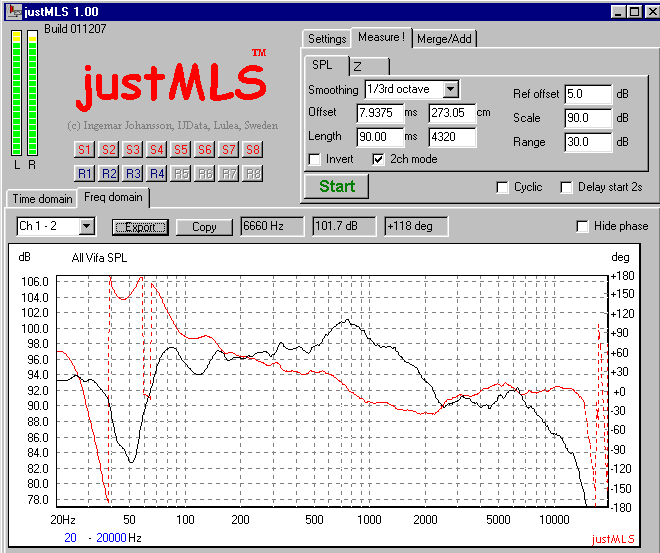Click the blue 20000 end frequency value
Screen dimensions: 660x553
click(x=111, y=538)
